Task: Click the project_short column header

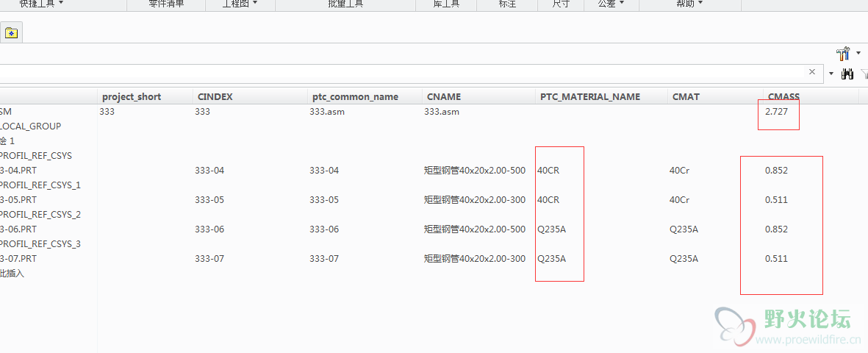Action: [x=132, y=96]
